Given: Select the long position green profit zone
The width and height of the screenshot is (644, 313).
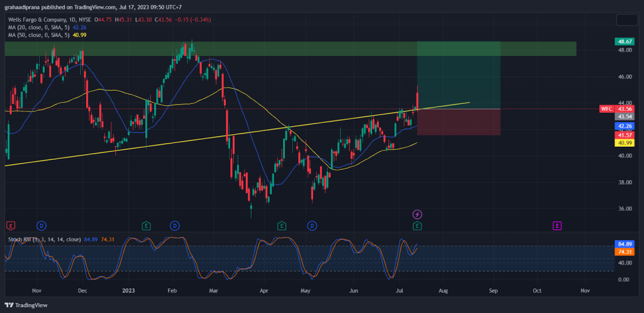Looking at the screenshot, I should pyautogui.click(x=458, y=76).
